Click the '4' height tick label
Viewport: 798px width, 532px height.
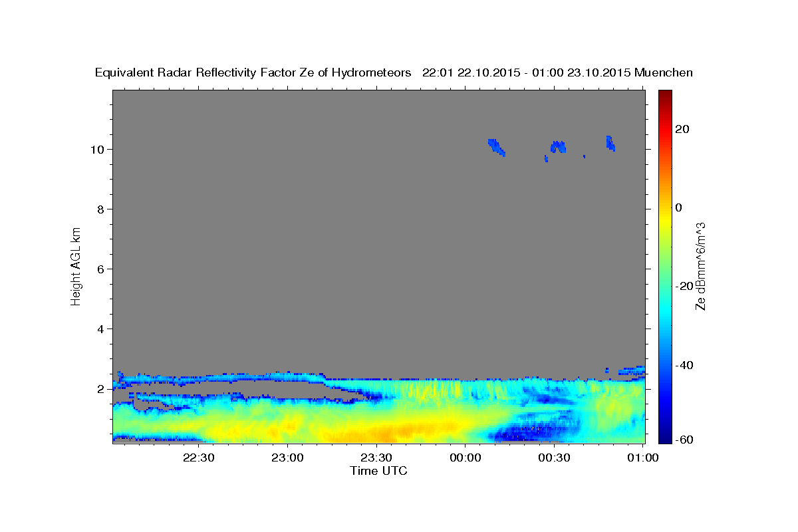[x=100, y=329]
